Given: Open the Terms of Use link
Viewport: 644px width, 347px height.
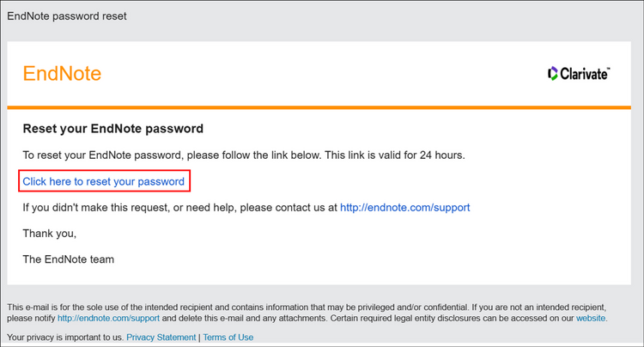Looking at the screenshot, I should click(228, 338).
